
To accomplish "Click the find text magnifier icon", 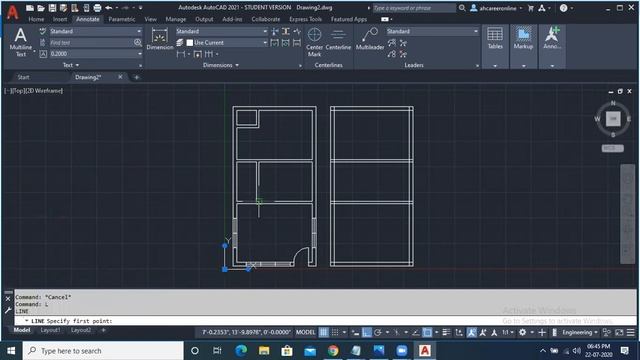I will tap(138, 42).
